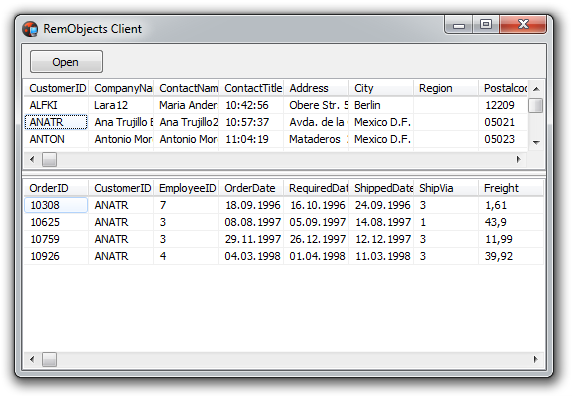The height and width of the screenshot is (396, 572).
Task: Click the Maria Anders contact cell
Action: tap(186, 105)
